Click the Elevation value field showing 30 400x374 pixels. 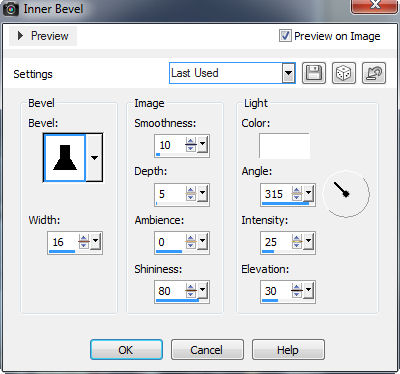click(276, 291)
